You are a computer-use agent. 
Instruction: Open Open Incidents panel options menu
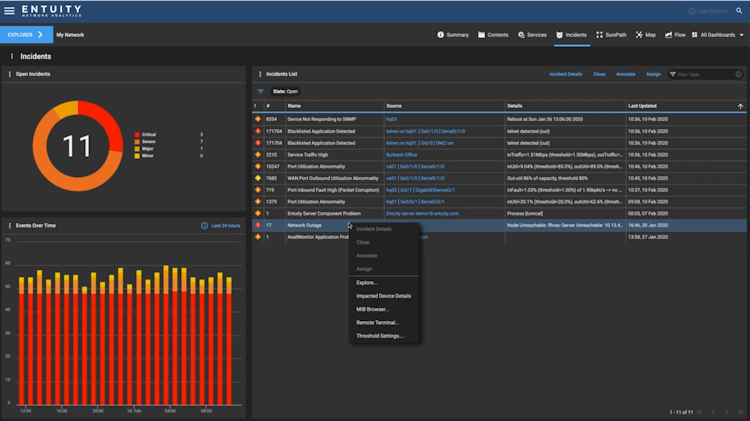tap(10, 74)
